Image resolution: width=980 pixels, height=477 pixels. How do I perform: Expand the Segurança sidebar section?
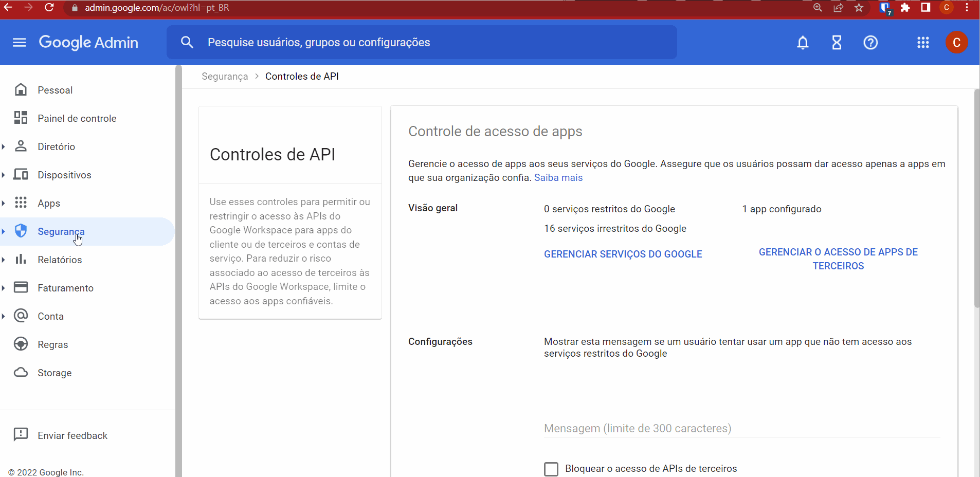pos(4,232)
